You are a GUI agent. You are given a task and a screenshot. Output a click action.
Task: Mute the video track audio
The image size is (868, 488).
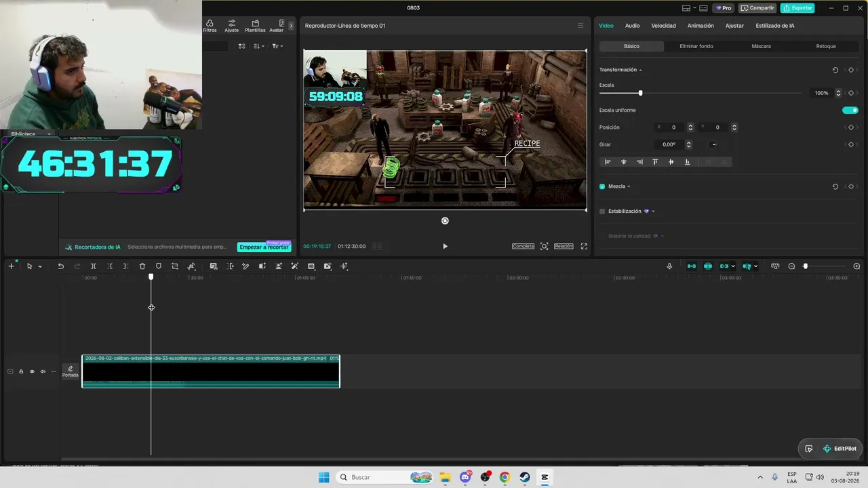click(x=43, y=371)
